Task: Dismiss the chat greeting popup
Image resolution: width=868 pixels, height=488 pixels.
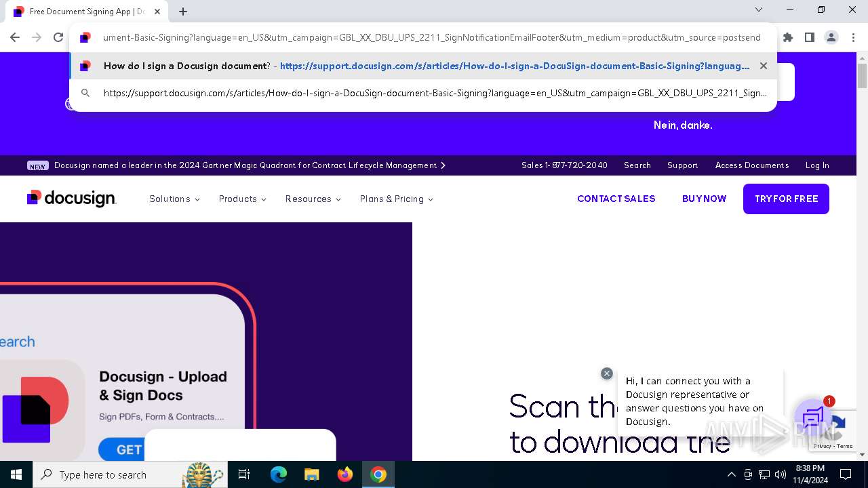Action: point(607,373)
